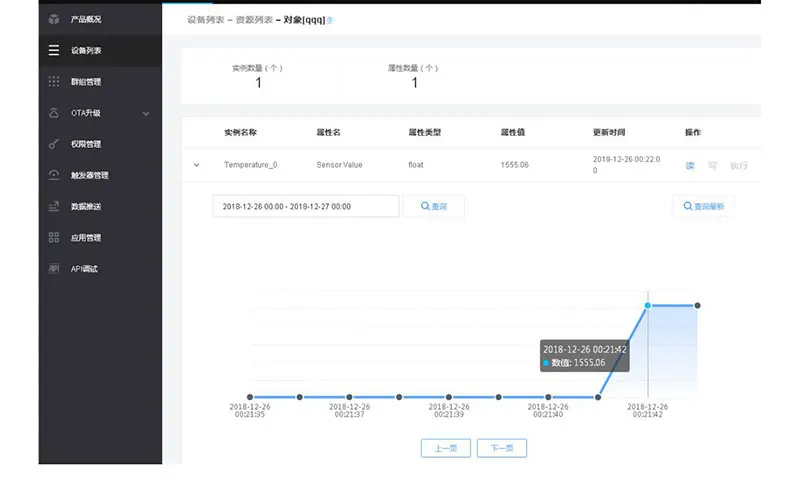The width and height of the screenshot is (800, 480).
Task: Click the Sensor Value property name cell
Action: (339, 165)
